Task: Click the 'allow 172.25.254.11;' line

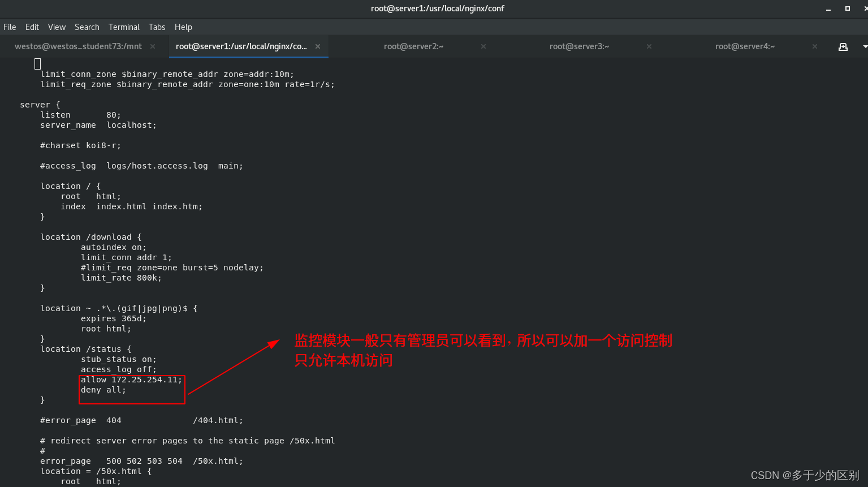Action: 131,380
